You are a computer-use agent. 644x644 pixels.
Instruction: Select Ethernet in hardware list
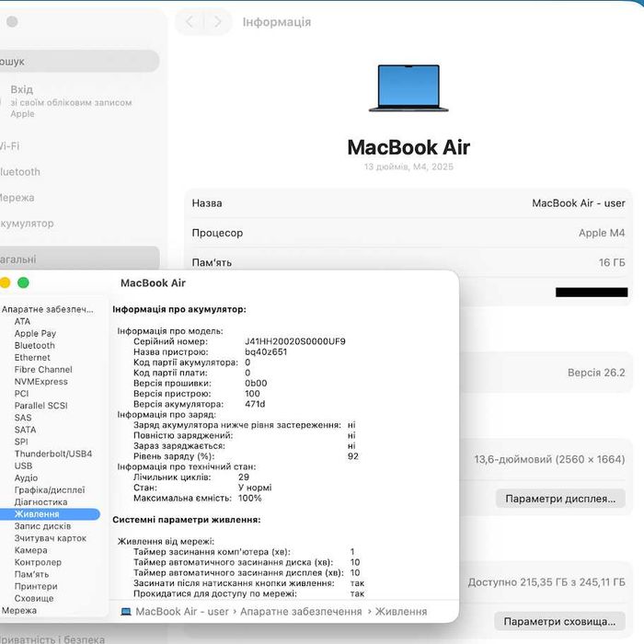click(x=32, y=357)
